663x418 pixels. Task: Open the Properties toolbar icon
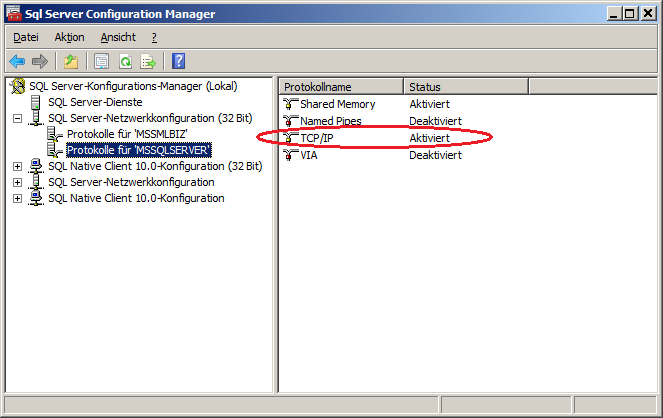point(101,61)
